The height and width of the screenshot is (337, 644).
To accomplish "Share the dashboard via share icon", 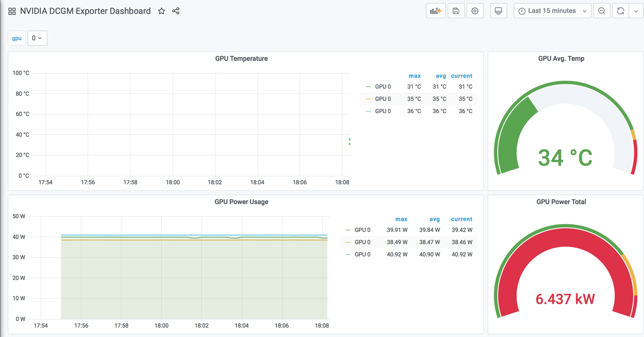I will point(176,11).
